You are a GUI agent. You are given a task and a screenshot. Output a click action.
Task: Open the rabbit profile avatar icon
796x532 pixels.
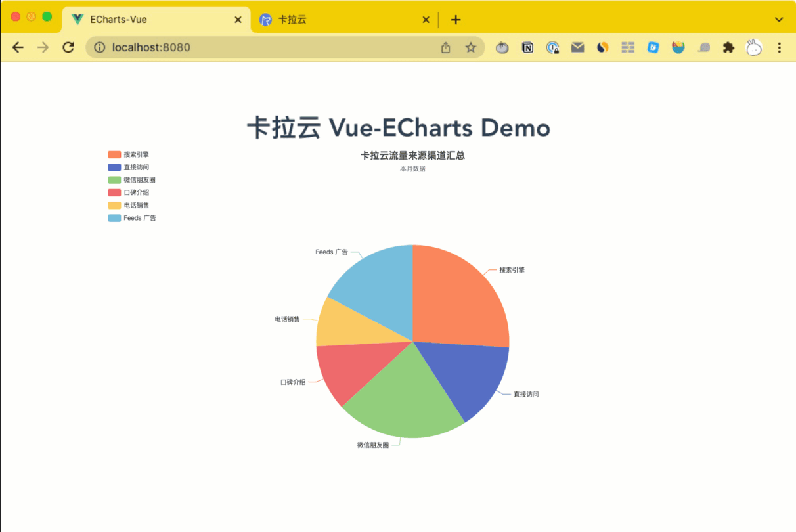[753, 47]
